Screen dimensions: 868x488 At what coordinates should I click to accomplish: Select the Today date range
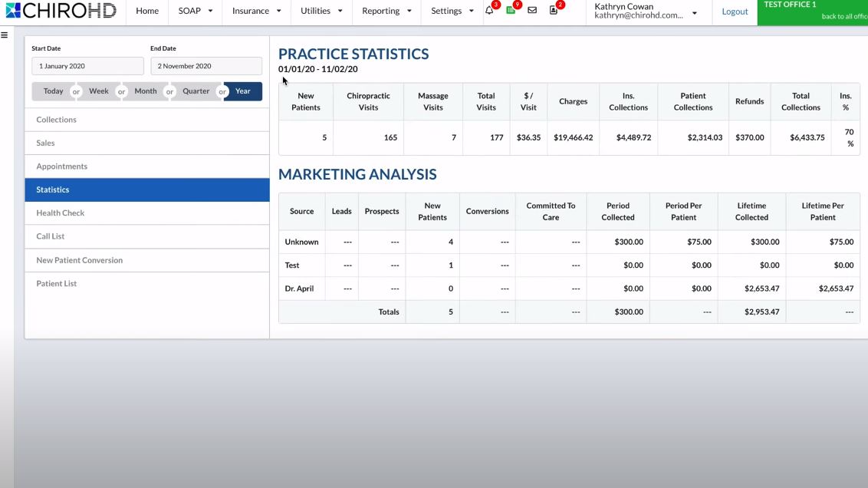coord(53,91)
